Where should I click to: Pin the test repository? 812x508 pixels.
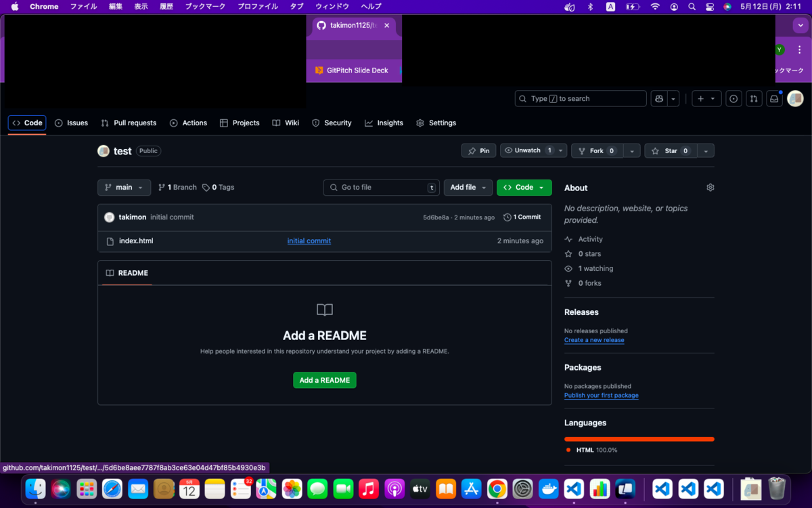[478, 150]
